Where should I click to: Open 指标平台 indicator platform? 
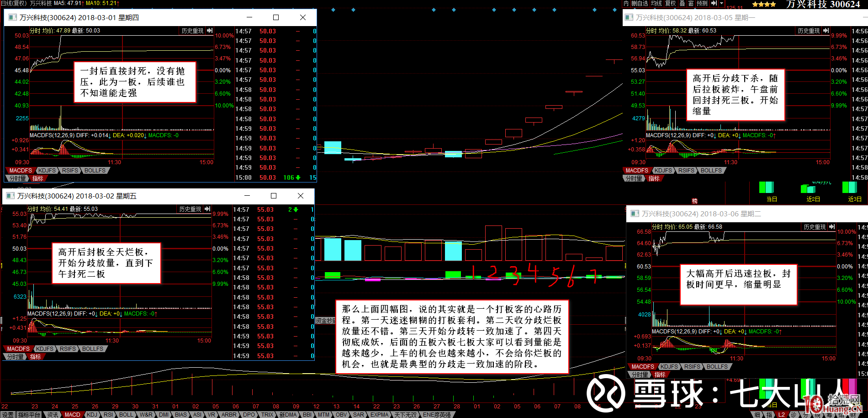click(x=29, y=415)
